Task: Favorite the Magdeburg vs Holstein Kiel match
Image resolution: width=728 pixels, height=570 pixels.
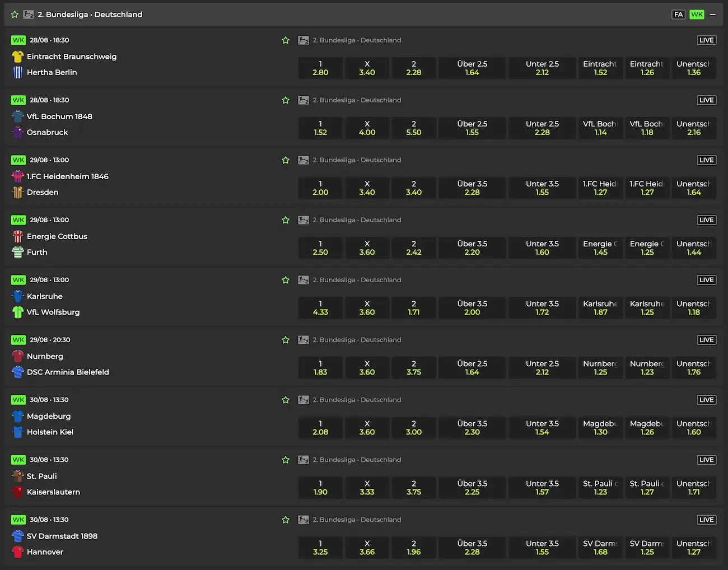Action: (x=286, y=400)
